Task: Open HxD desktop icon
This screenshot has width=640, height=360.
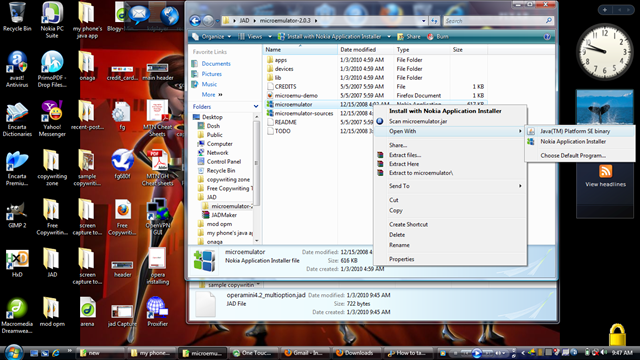Action: tap(17, 263)
